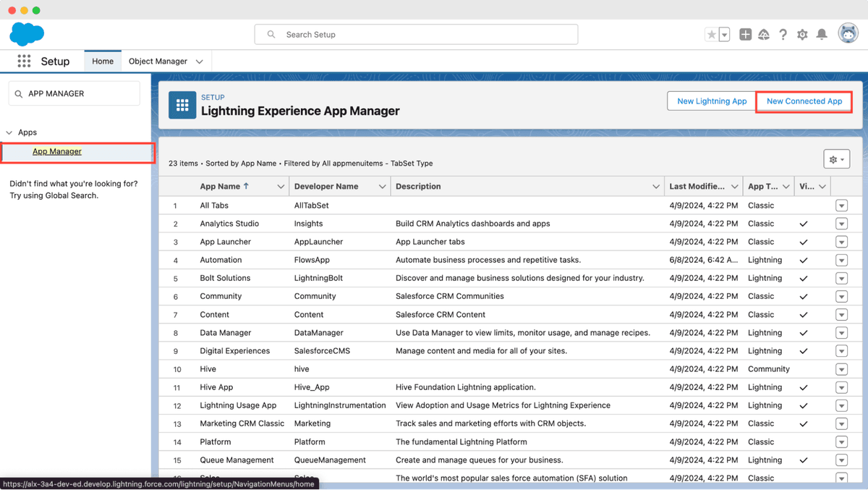The height and width of the screenshot is (490, 868).
Task: Click the Bolt Solutions app name cell
Action: click(x=225, y=278)
